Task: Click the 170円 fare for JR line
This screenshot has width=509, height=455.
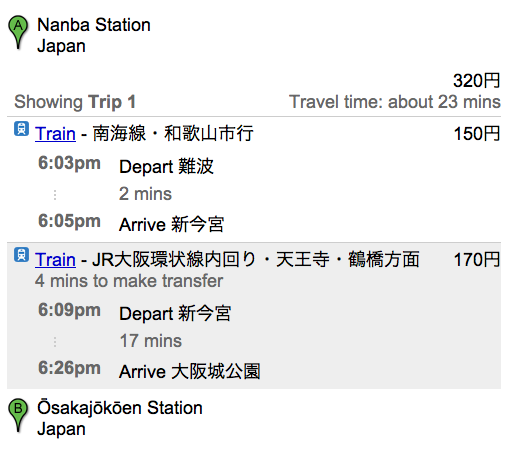Action: [477, 260]
